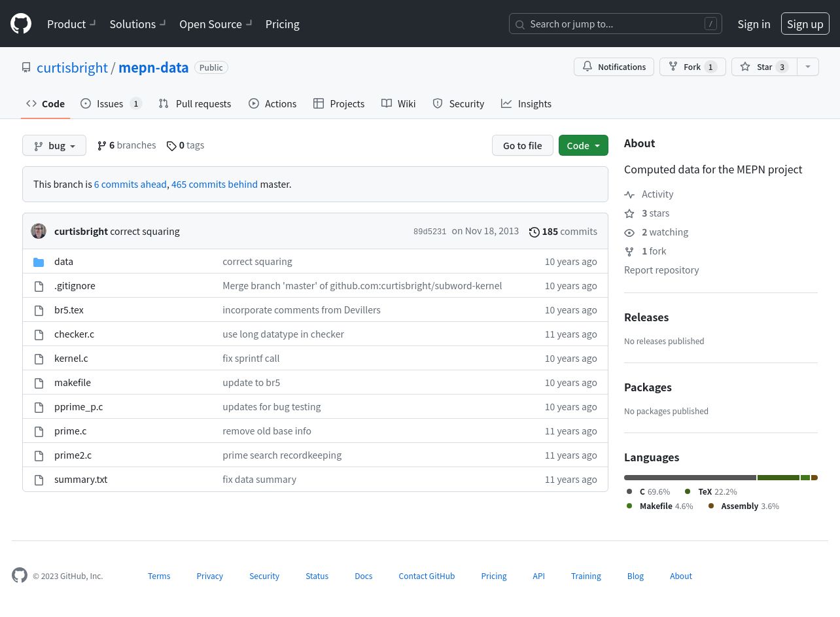Switch to the Code tab
Screen dimensions: 840x617
coord(46,103)
